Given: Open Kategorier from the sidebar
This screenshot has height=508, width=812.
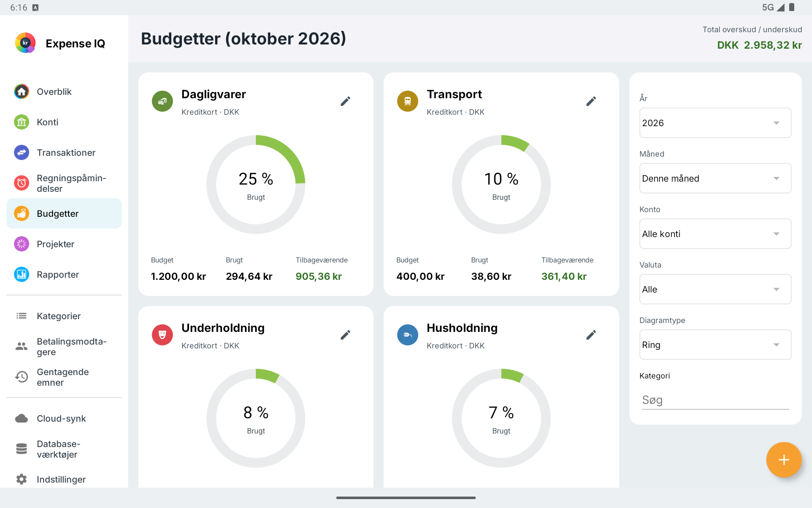Looking at the screenshot, I should click(64, 316).
